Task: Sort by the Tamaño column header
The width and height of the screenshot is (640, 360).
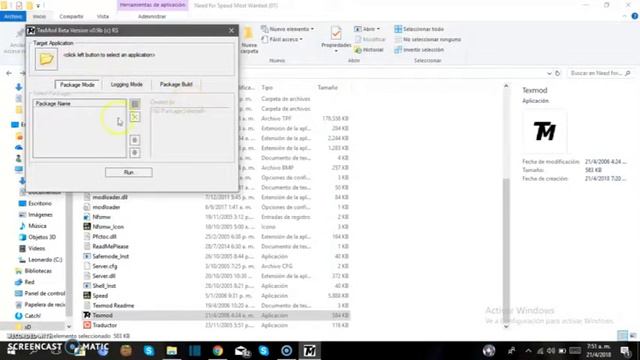Action: (x=327, y=88)
